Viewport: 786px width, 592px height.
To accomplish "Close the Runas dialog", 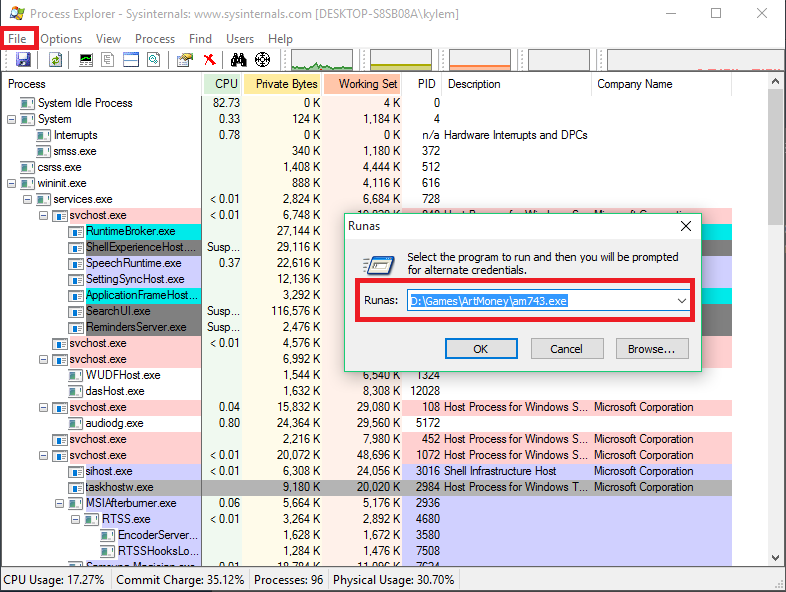I will tap(686, 226).
